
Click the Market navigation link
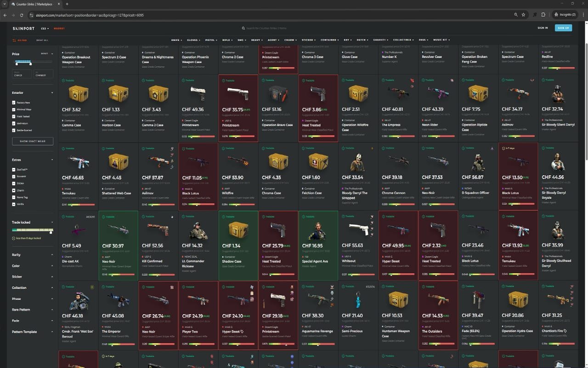tap(59, 29)
